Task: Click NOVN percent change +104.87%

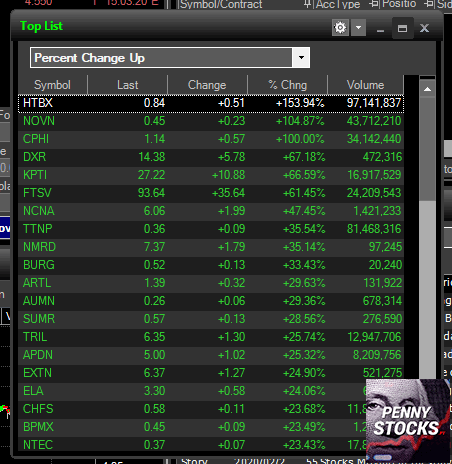Action: point(300,121)
